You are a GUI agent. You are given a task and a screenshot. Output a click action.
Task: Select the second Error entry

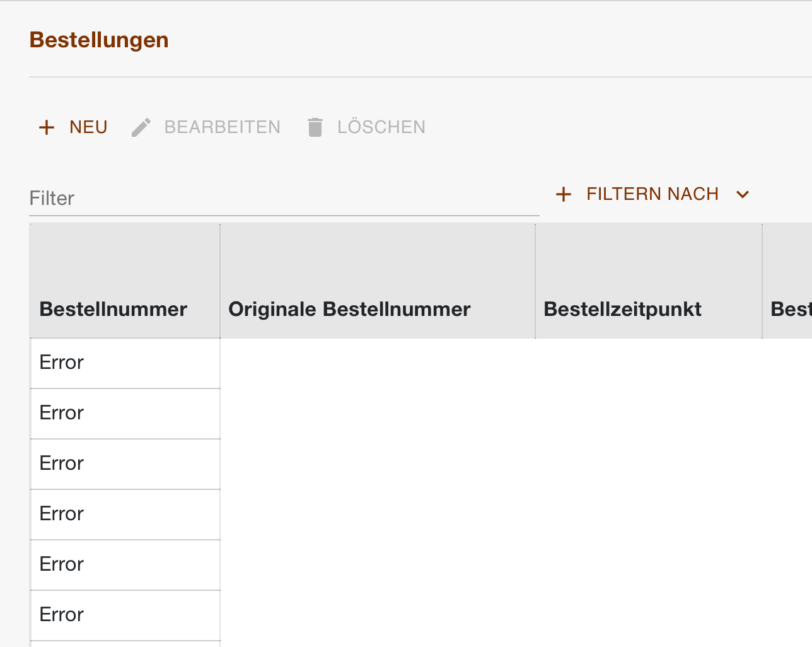(x=124, y=413)
